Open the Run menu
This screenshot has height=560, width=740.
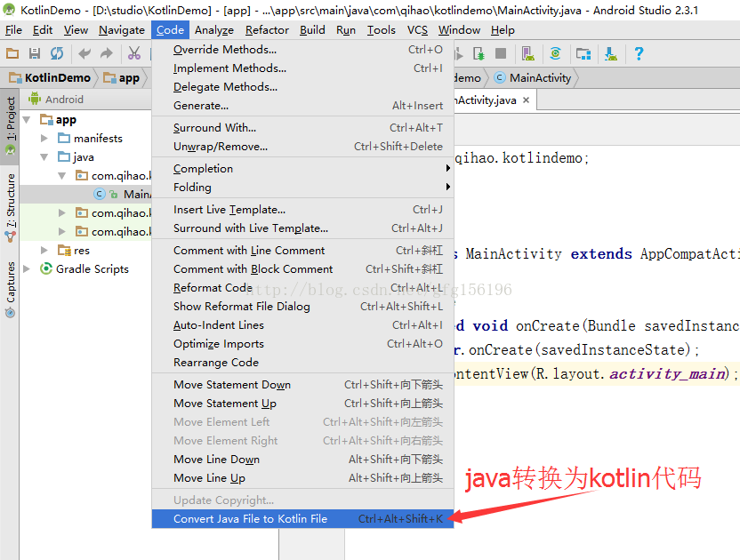pos(346,30)
